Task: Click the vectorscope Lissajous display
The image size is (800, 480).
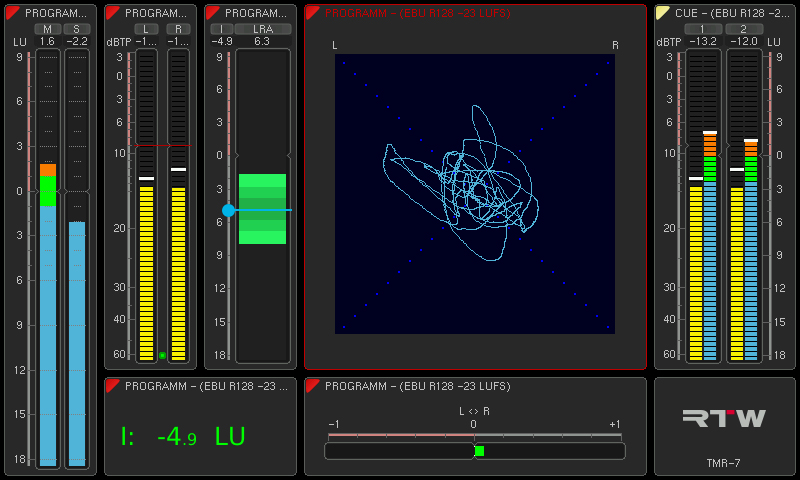Action: [x=475, y=193]
